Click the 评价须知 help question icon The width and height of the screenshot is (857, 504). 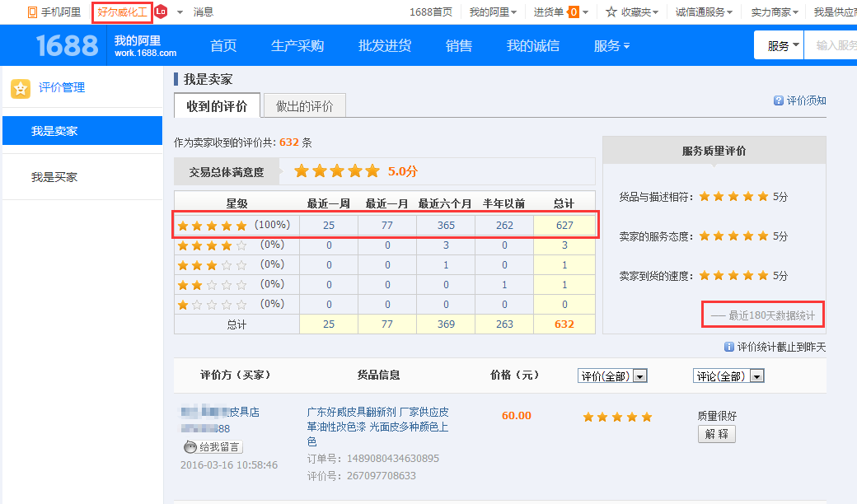click(778, 100)
